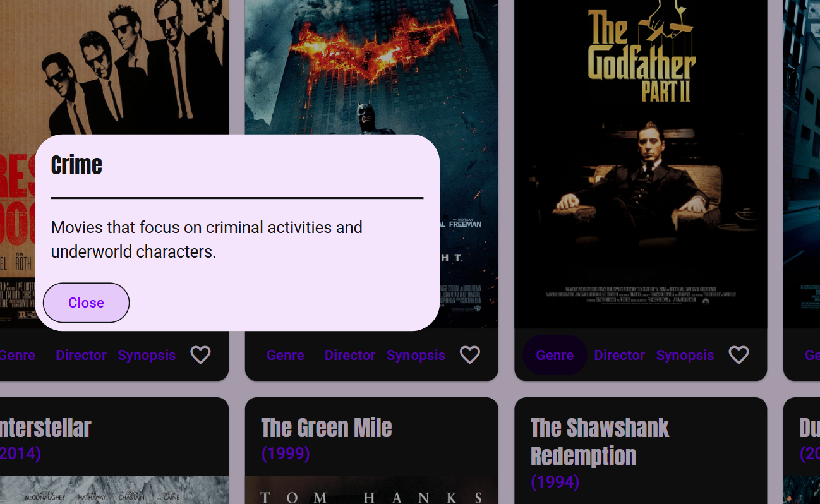
Task: Favorite Reservoir Dogs with heart icon
Action: coord(200,355)
